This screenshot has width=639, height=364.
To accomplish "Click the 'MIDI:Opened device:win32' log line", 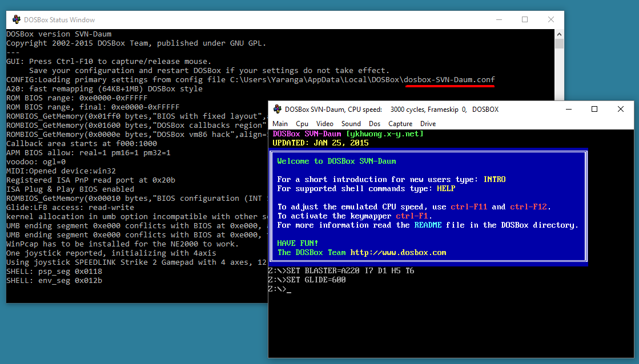I will [x=61, y=171].
